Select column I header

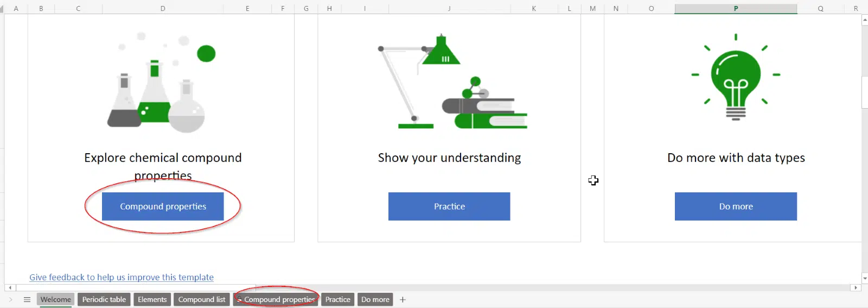coord(365,8)
